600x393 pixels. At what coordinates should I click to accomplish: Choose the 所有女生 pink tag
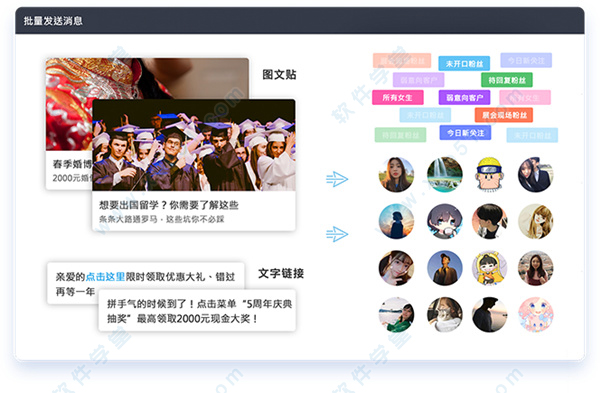tap(398, 98)
